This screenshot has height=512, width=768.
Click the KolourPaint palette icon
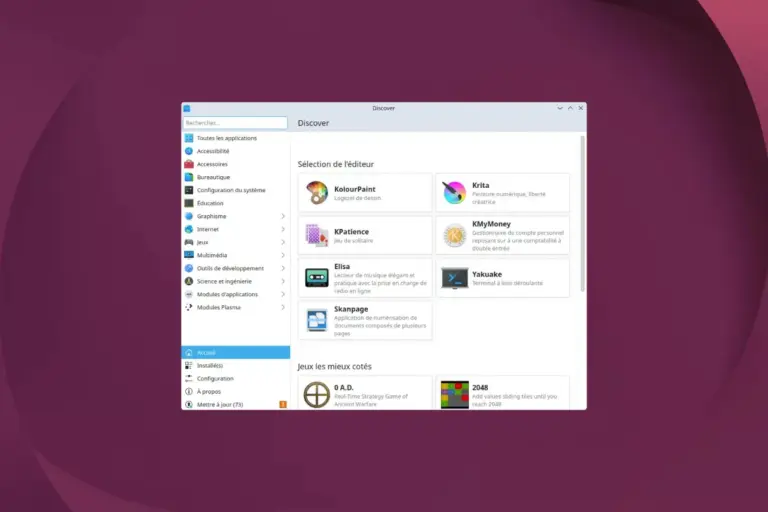pos(317,193)
